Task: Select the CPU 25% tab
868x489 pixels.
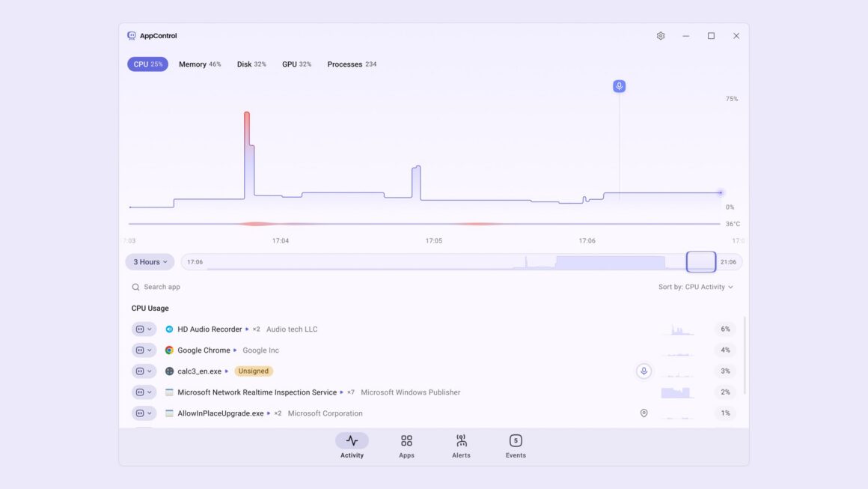Action: (x=148, y=64)
